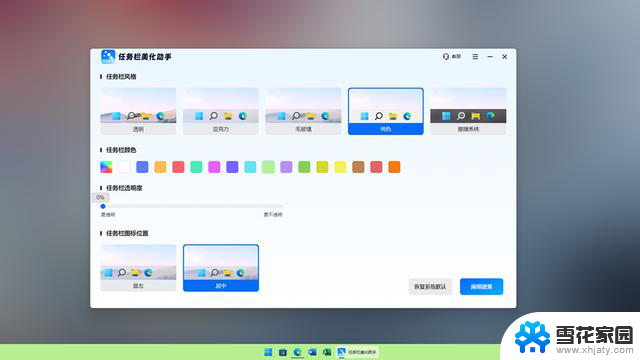Close the 任务栏美化助手 window
The width and height of the screenshot is (640, 360).
(x=504, y=57)
